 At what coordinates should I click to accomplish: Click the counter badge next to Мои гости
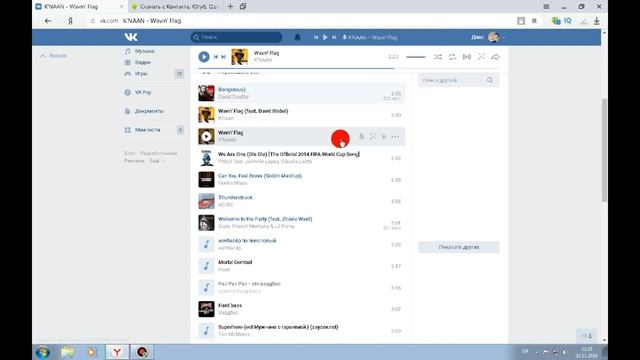[x=180, y=130]
